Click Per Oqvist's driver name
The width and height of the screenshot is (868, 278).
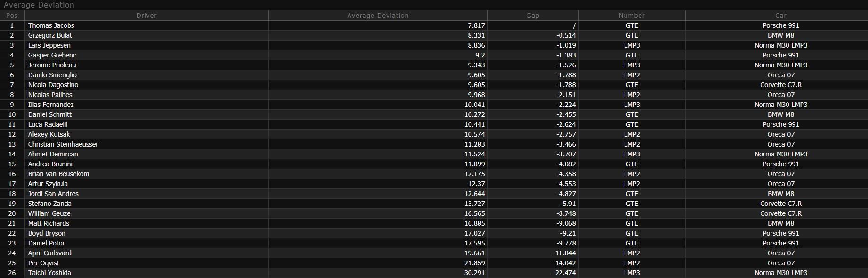(x=43, y=263)
